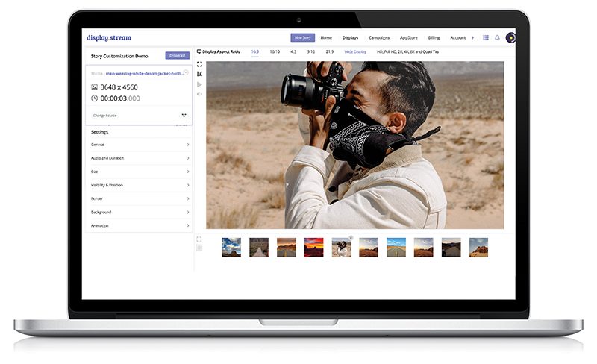Mute the preview audio icon
This screenshot has height=364, width=597.
199,94
